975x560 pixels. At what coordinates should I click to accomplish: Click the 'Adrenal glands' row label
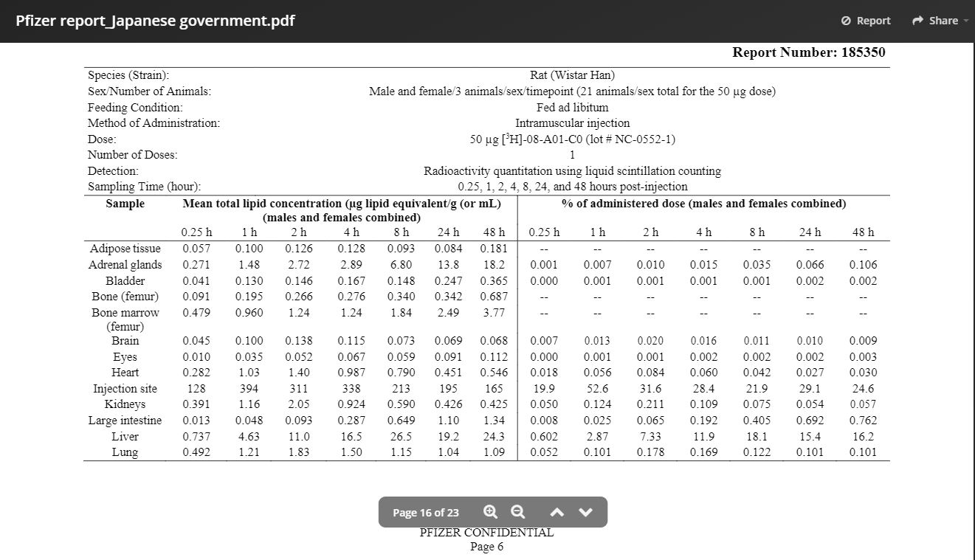pyautogui.click(x=125, y=264)
